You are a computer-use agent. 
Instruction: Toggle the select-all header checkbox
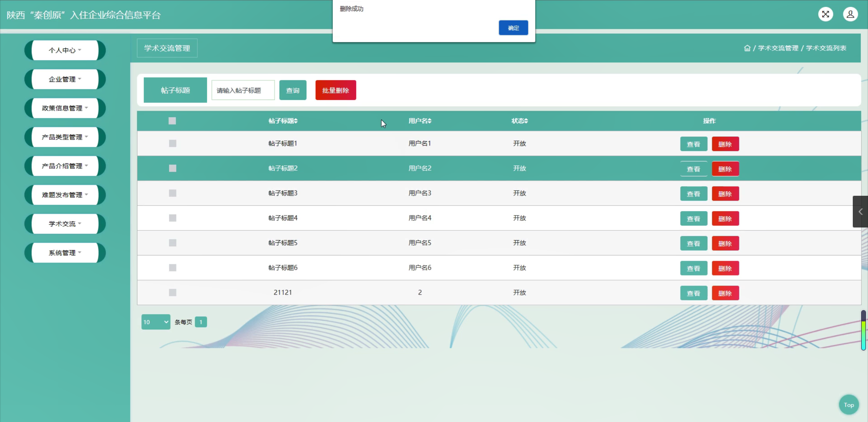(172, 121)
